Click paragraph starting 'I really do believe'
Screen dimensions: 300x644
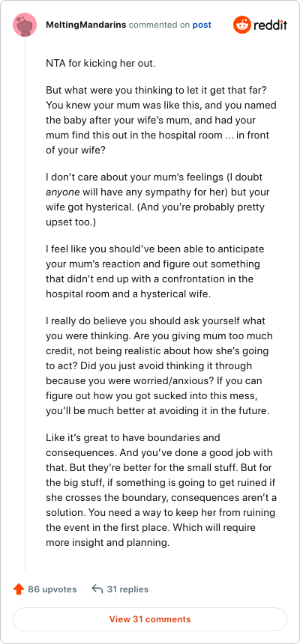click(x=159, y=365)
